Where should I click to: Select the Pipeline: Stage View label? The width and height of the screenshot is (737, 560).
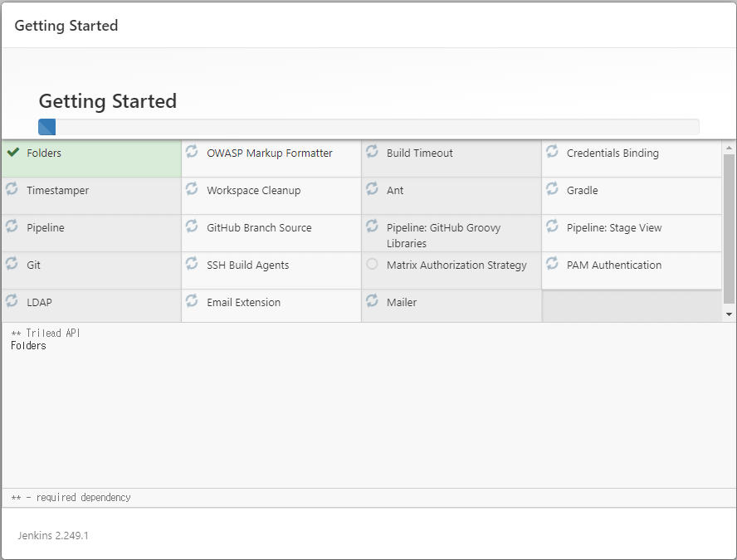click(614, 228)
